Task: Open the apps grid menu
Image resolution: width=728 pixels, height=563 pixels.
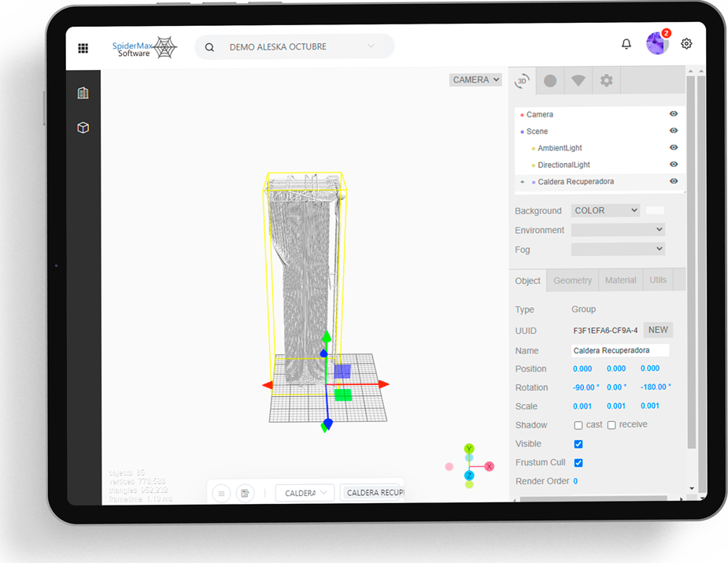Action: [83, 48]
